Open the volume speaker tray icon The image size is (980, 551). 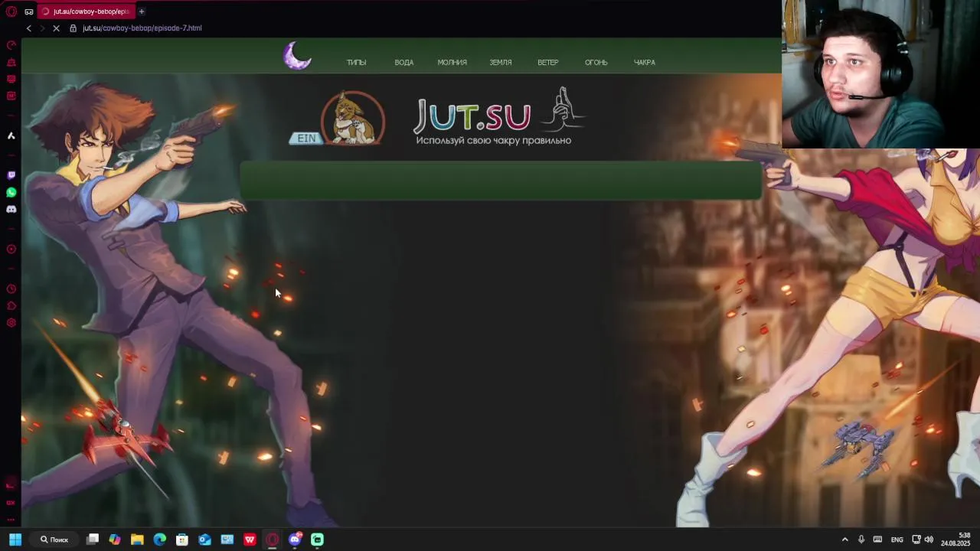(x=929, y=540)
